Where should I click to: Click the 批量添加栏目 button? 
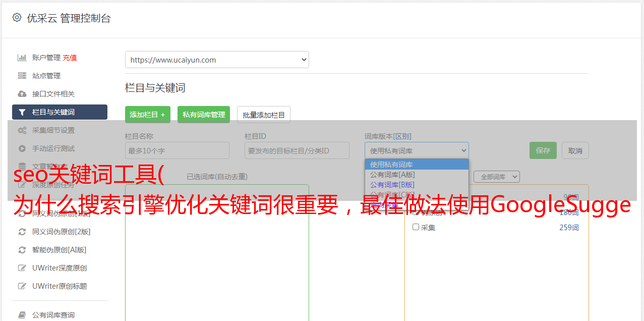coord(264,115)
